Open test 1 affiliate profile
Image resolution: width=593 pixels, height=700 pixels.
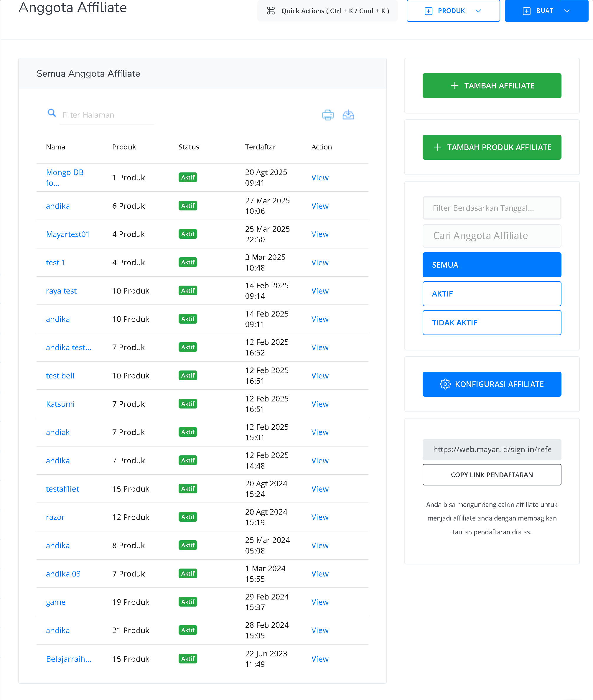(55, 263)
